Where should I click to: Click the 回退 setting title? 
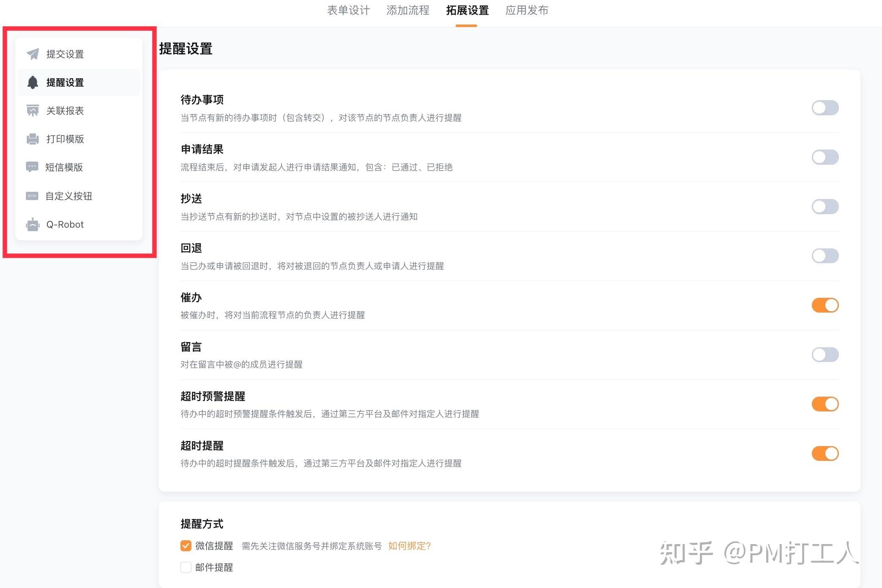(x=191, y=248)
